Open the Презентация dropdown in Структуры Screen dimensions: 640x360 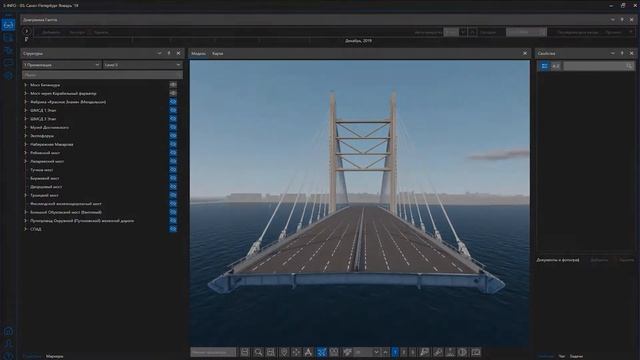(61, 65)
